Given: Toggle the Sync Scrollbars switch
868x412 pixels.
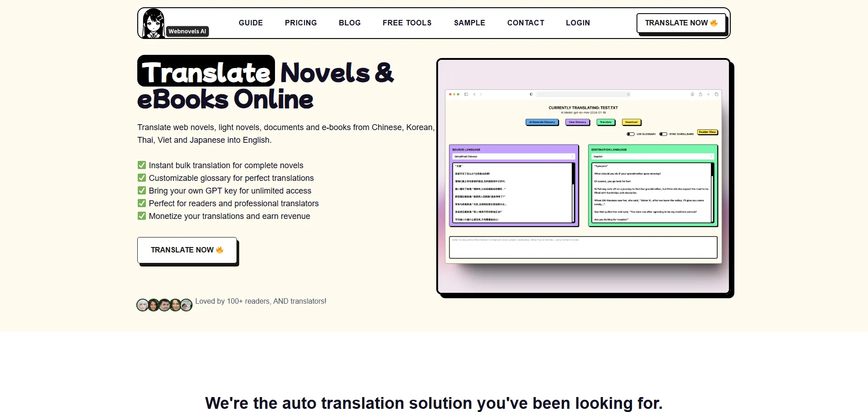Looking at the screenshot, I should coord(663,134).
